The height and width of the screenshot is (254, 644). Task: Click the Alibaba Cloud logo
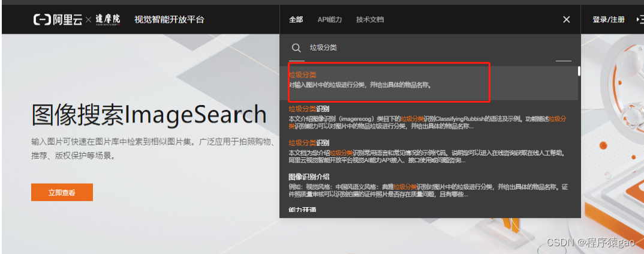pos(58,20)
